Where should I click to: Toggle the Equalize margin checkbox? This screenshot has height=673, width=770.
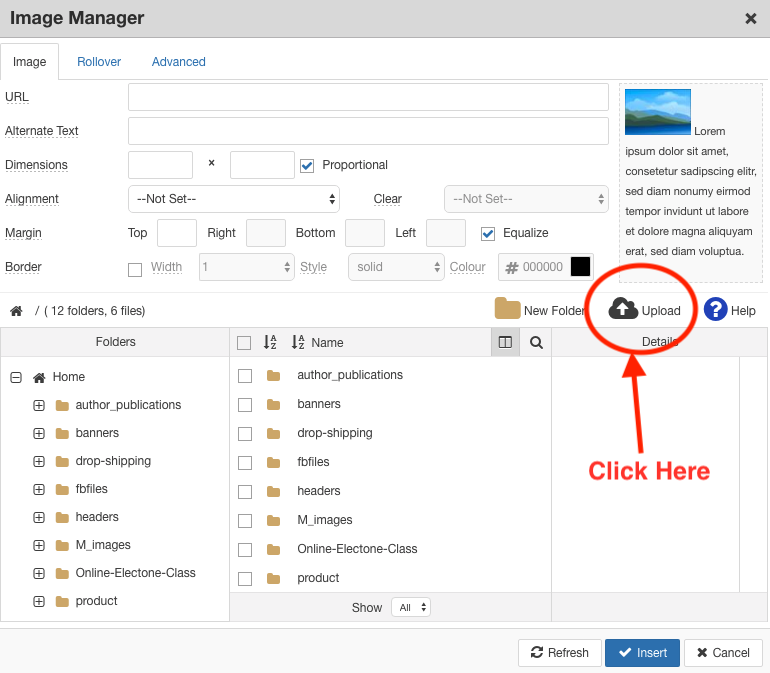(488, 233)
